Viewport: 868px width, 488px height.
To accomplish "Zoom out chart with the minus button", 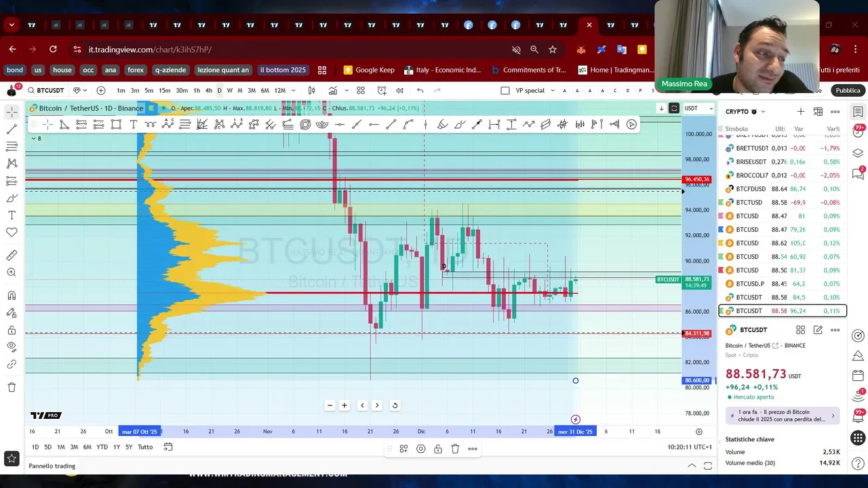I will tap(330, 405).
